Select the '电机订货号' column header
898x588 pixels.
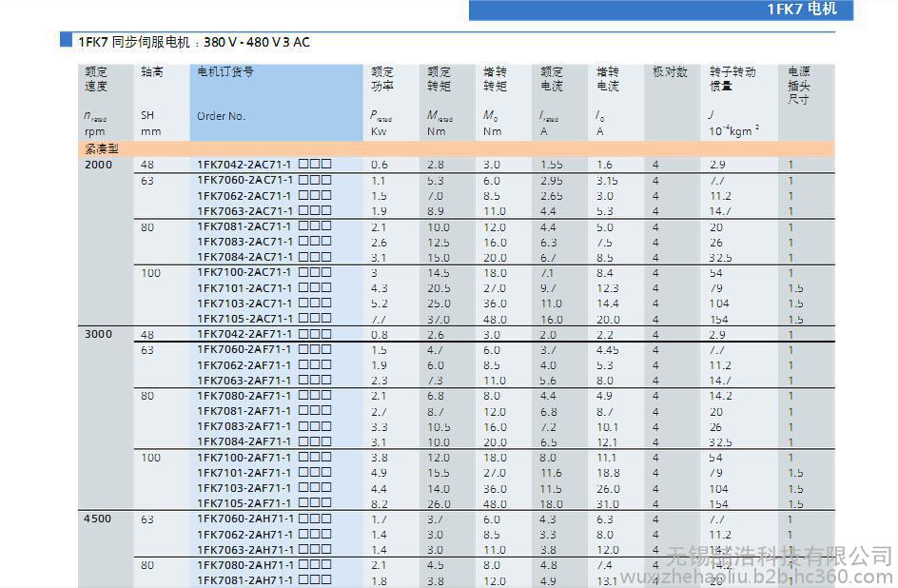point(225,72)
